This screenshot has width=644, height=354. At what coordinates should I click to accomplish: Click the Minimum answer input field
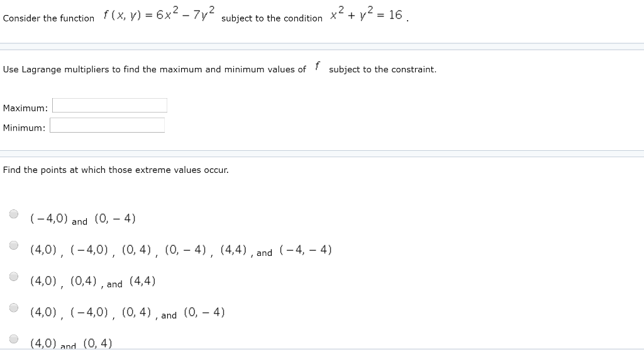coord(107,125)
